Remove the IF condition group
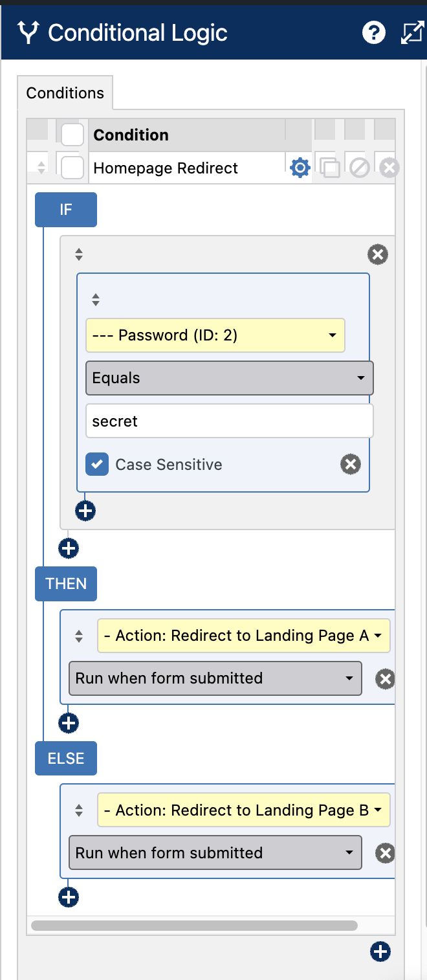This screenshot has width=427, height=980. pos(378,254)
